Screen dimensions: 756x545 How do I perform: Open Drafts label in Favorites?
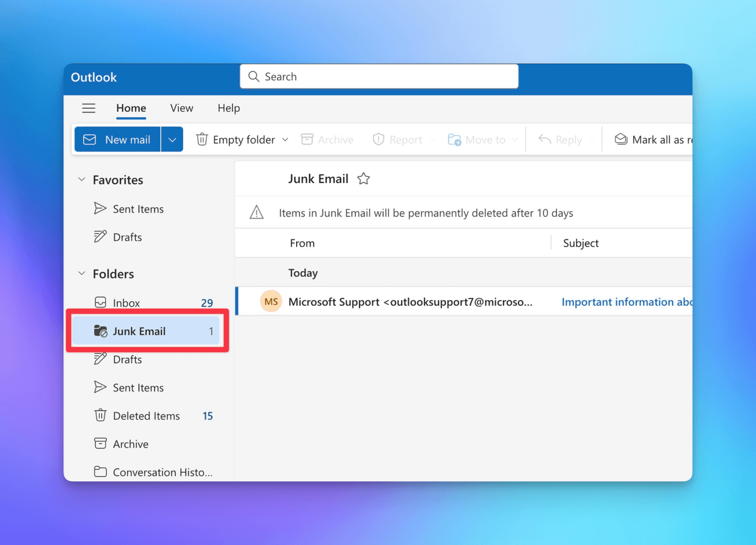pyautogui.click(x=127, y=237)
